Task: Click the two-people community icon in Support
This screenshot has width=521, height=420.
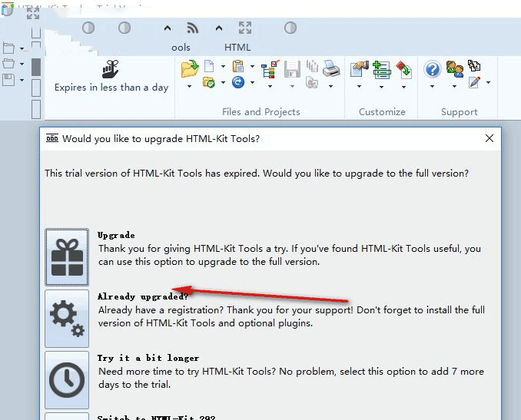Action: pyautogui.click(x=455, y=69)
